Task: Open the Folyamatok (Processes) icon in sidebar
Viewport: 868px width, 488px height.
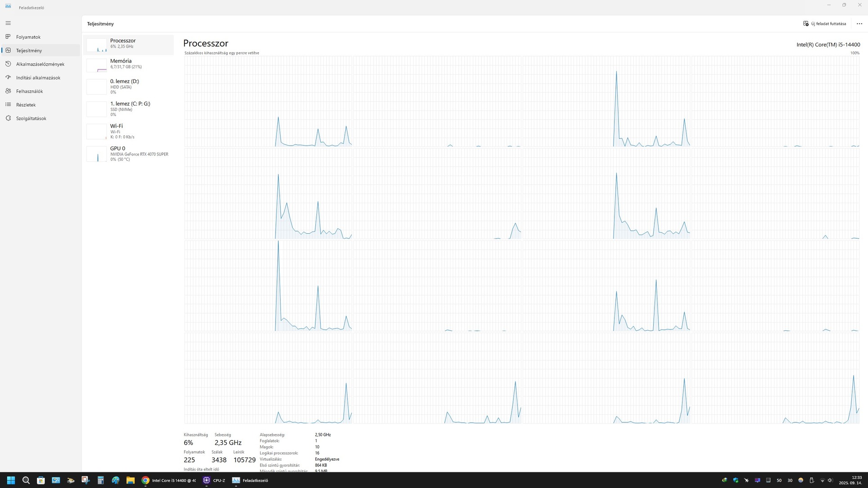Action: (x=8, y=37)
